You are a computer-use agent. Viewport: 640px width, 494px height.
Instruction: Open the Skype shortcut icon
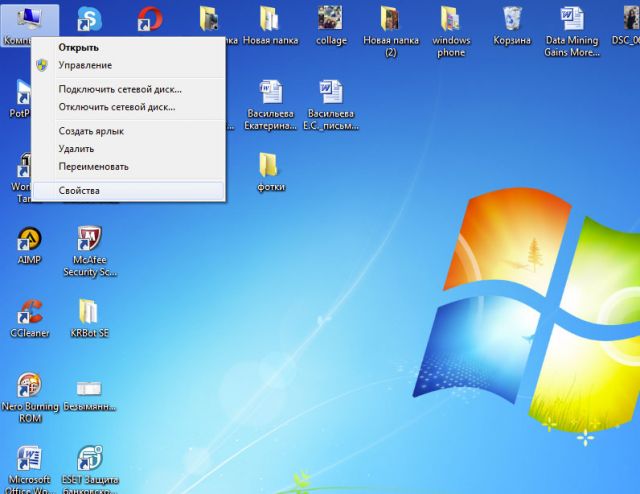click(89, 19)
